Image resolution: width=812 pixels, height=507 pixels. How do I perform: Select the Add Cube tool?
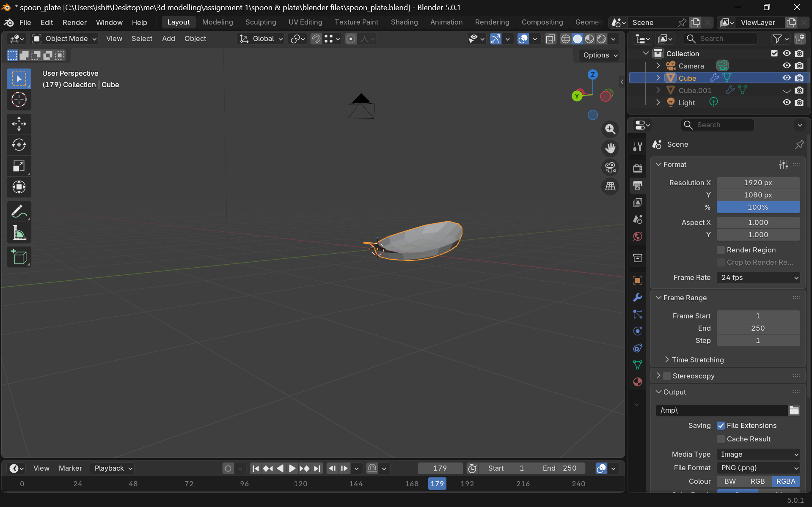point(19,257)
